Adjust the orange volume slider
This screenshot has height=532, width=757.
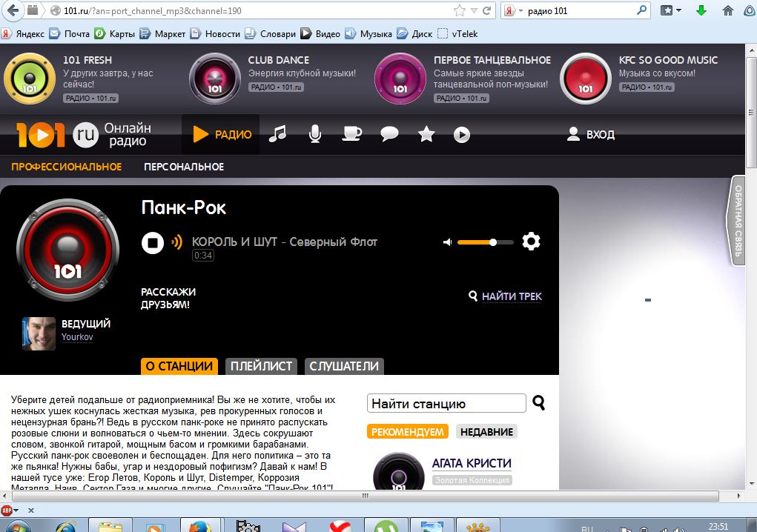(x=485, y=242)
